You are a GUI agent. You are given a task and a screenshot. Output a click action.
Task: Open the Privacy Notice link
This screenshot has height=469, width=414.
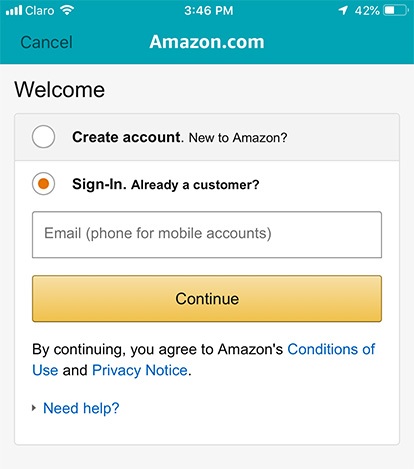140,370
